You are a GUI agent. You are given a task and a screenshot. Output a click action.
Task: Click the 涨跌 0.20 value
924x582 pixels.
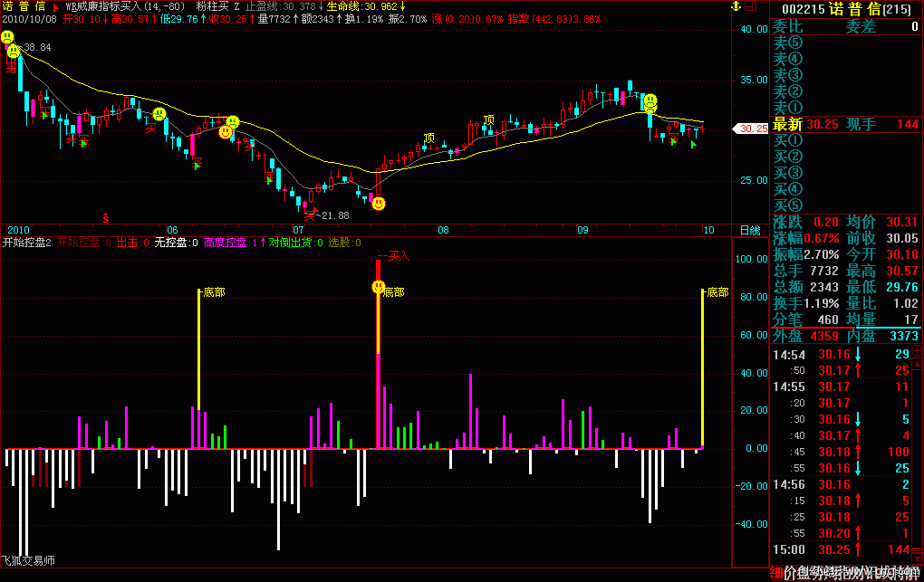[825, 222]
